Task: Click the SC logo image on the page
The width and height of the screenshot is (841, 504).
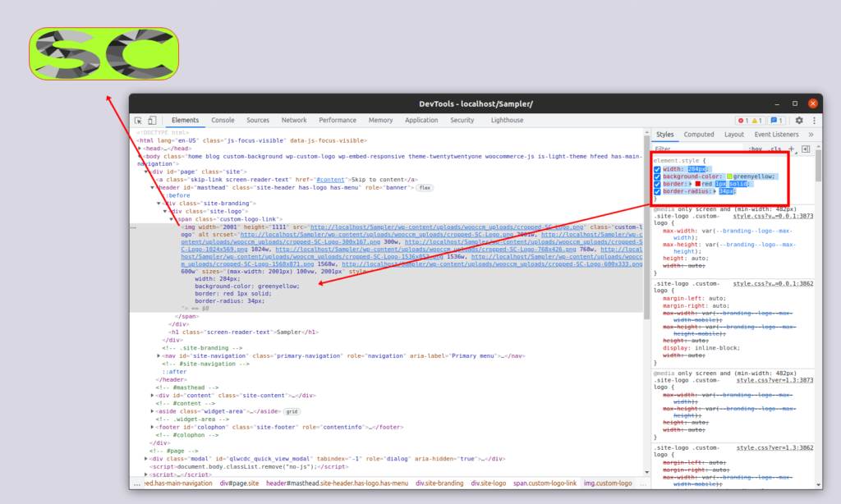Action: click(x=104, y=54)
